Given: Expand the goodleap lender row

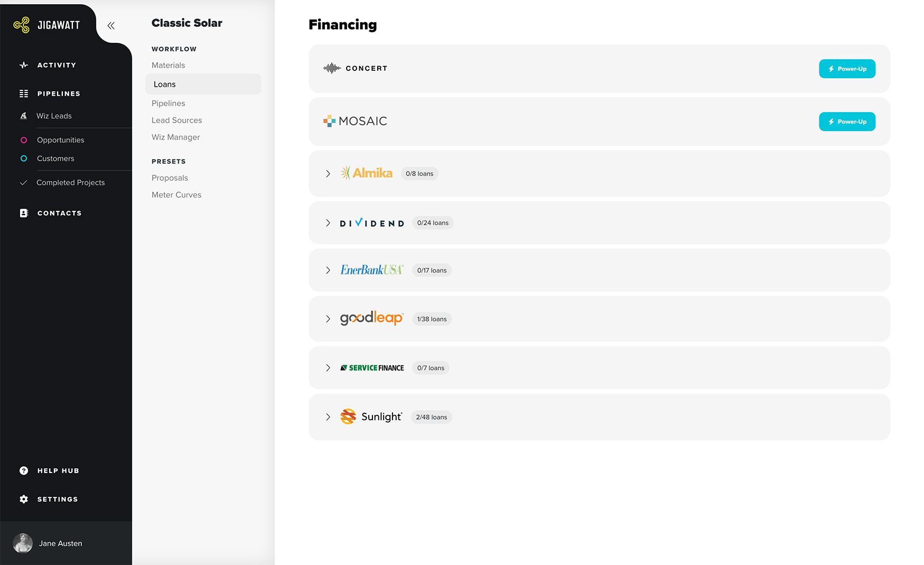Looking at the screenshot, I should pyautogui.click(x=328, y=319).
